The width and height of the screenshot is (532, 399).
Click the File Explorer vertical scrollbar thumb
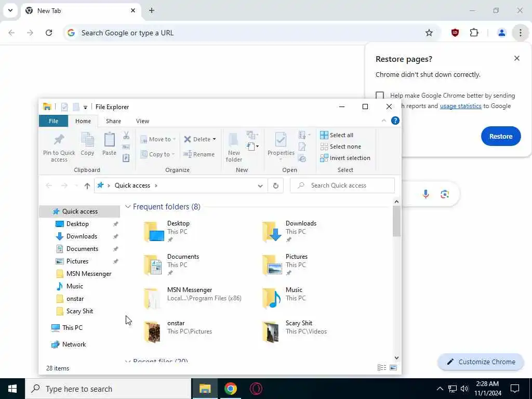tap(396, 221)
